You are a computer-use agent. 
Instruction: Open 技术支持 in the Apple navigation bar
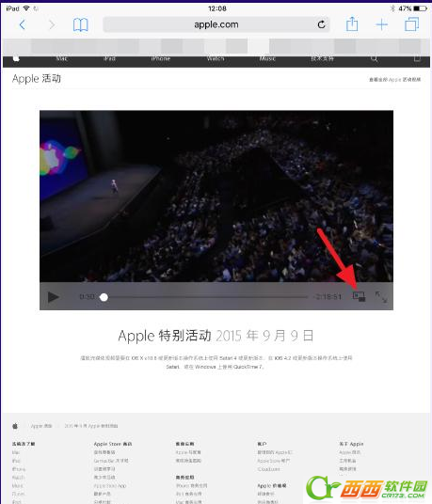322,58
